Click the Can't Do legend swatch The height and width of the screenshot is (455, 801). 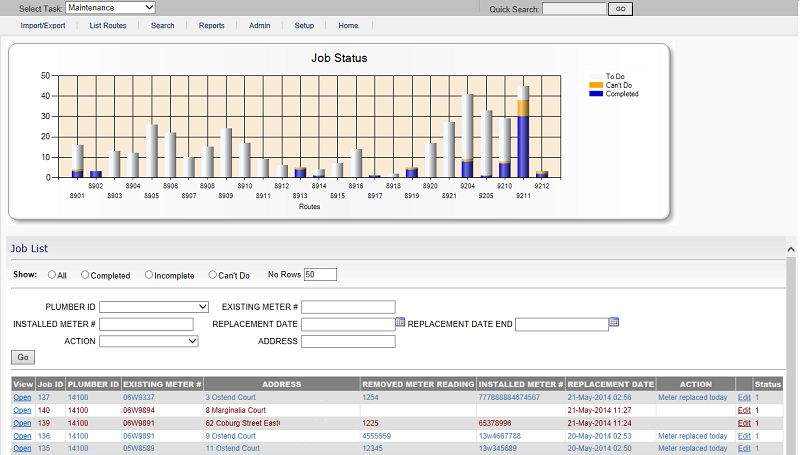[x=596, y=85]
